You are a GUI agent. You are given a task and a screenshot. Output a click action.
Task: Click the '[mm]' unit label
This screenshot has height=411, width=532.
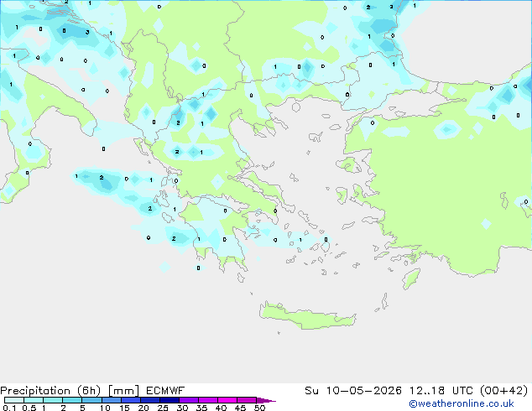(x=123, y=391)
